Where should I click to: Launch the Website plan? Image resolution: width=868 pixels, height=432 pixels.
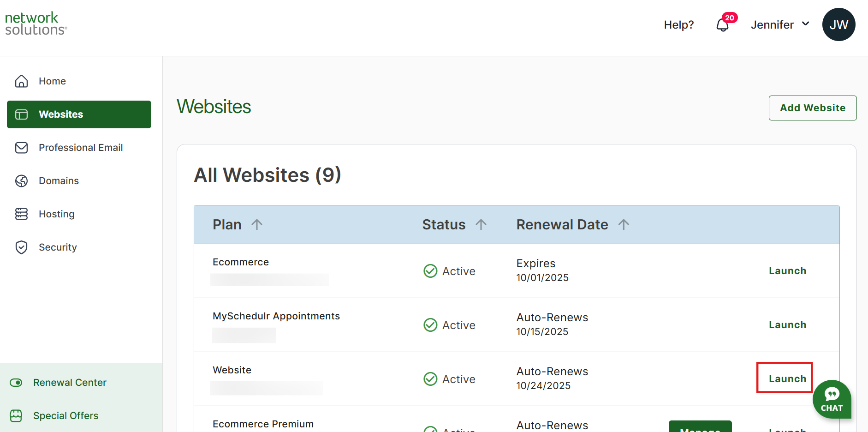point(787,379)
